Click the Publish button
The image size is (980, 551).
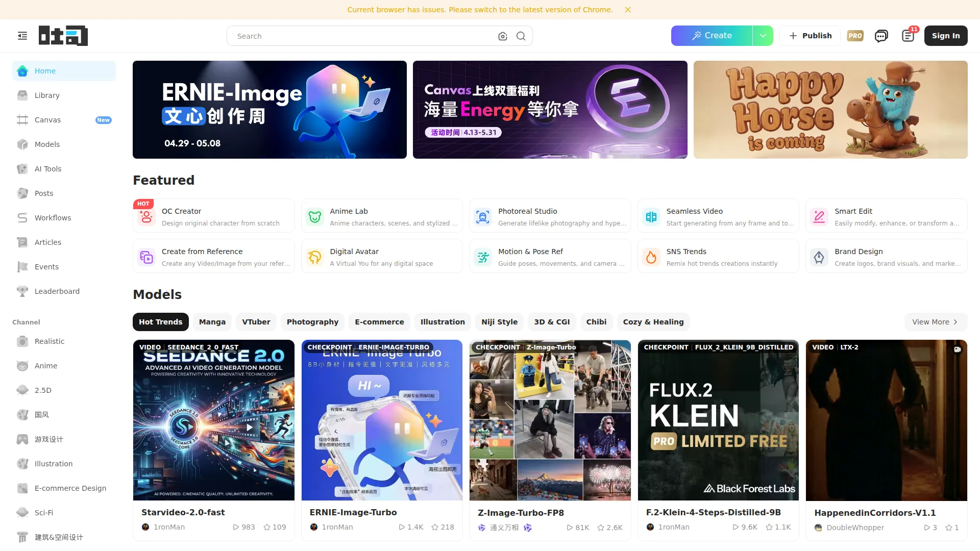pyautogui.click(x=810, y=36)
